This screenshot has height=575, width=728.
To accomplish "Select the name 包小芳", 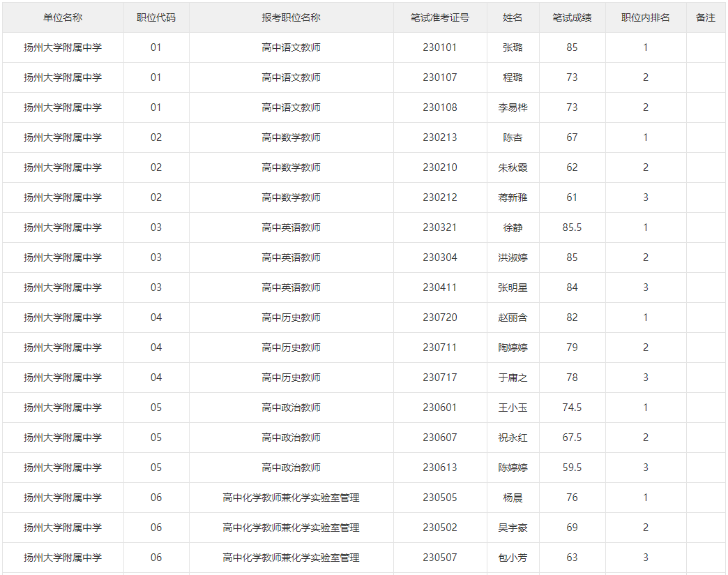I will pos(513,558).
